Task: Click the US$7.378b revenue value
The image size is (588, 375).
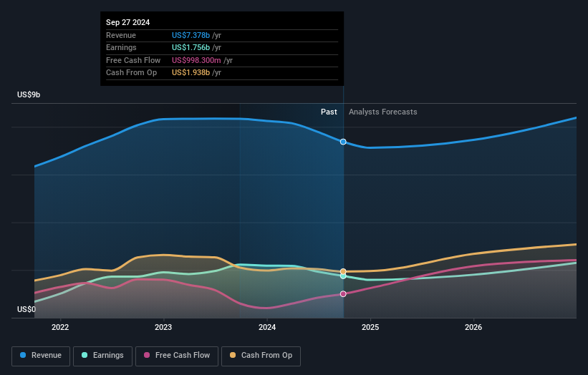Action: tap(191, 35)
